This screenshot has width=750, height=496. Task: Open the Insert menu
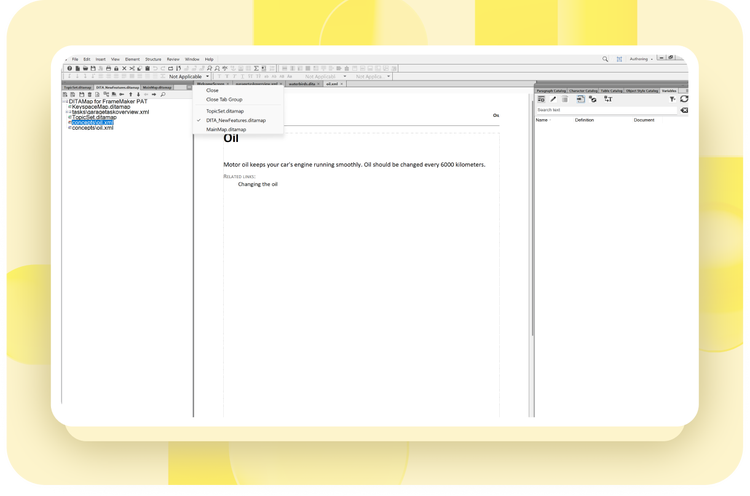click(x=100, y=59)
